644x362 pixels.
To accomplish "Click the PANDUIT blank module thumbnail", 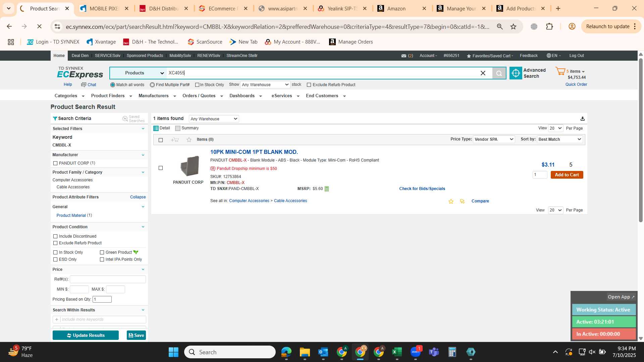I will 190,166.
